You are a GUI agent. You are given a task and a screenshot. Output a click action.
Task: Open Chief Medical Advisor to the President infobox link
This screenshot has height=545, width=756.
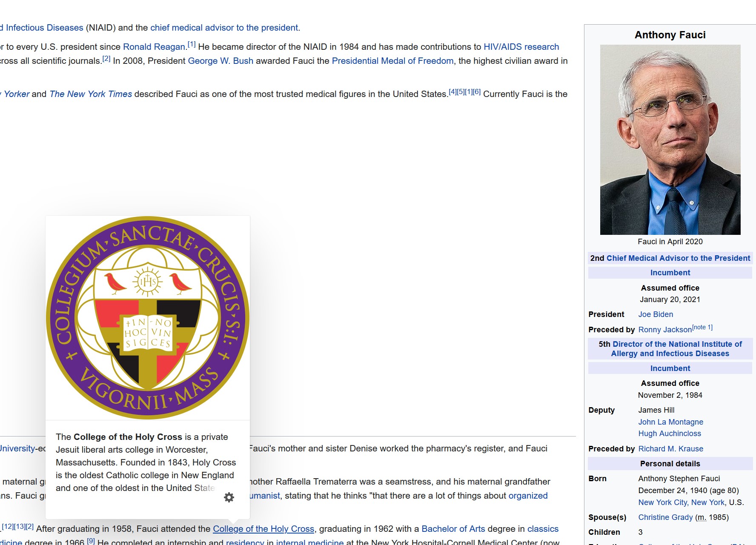point(678,258)
